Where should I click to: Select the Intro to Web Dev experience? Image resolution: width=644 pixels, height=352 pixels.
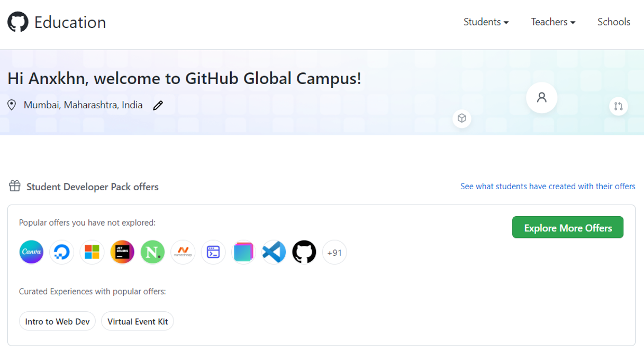[x=57, y=321]
